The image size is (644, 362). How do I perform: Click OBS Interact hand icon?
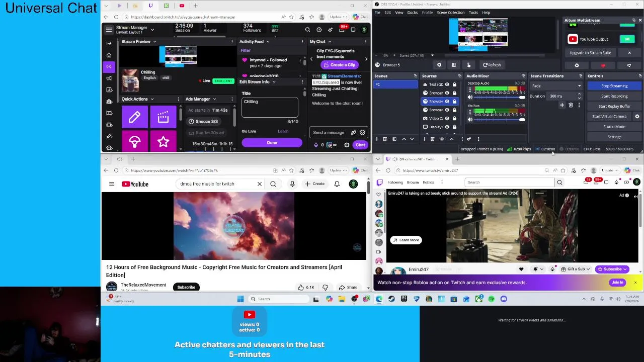click(x=468, y=65)
